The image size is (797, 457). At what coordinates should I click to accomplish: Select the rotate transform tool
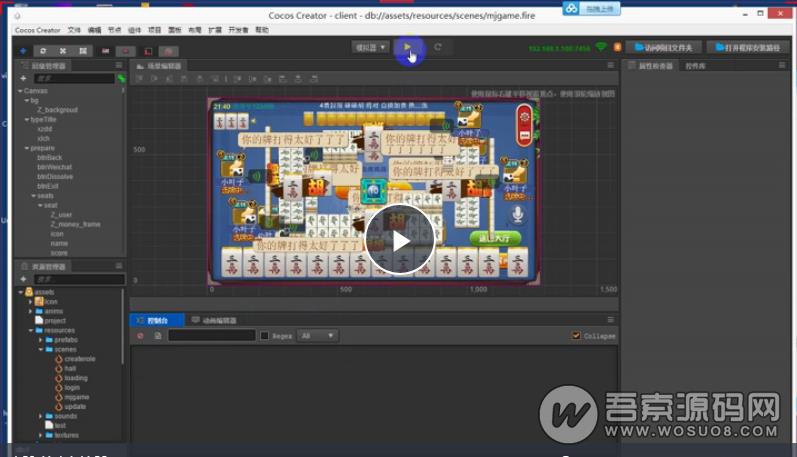(43, 51)
